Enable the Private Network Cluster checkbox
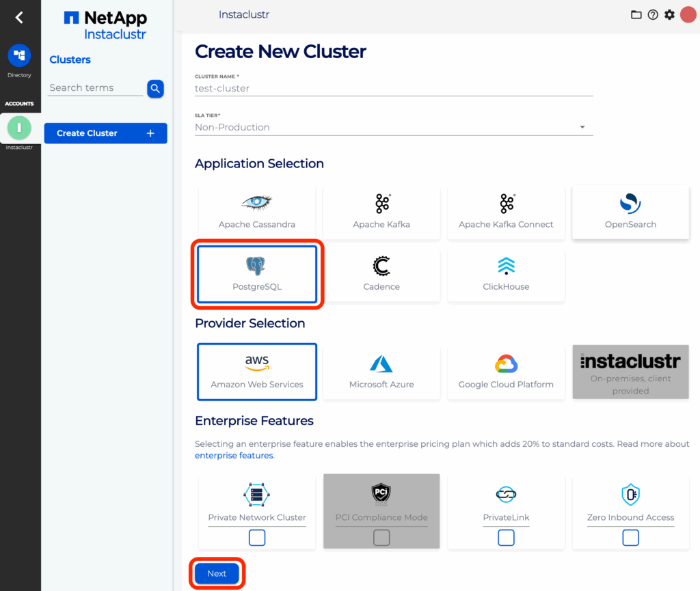700x591 pixels. (x=256, y=538)
